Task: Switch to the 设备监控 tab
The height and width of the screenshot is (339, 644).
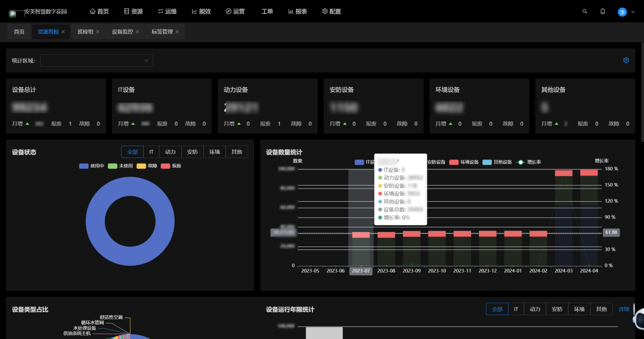Action: click(122, 32)
